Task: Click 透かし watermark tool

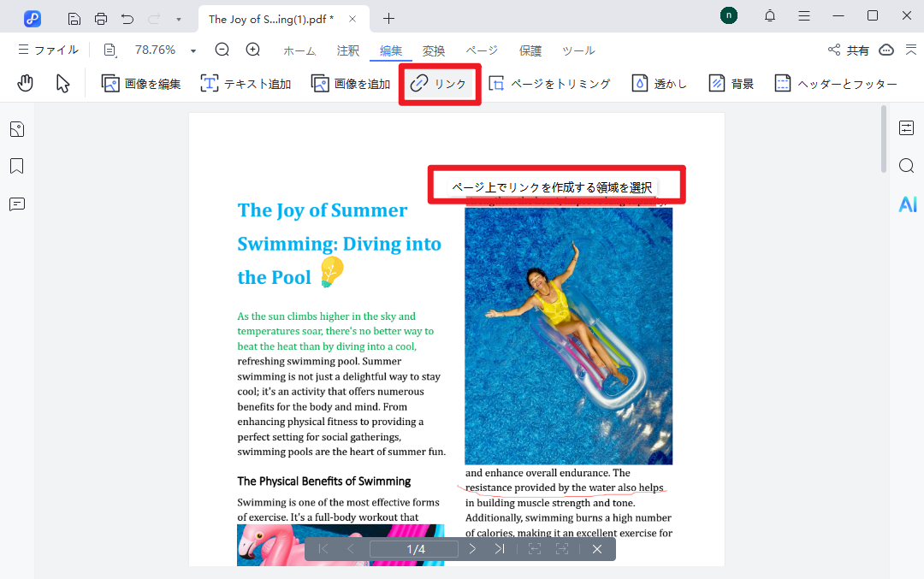Action: [x=660, y=84]
